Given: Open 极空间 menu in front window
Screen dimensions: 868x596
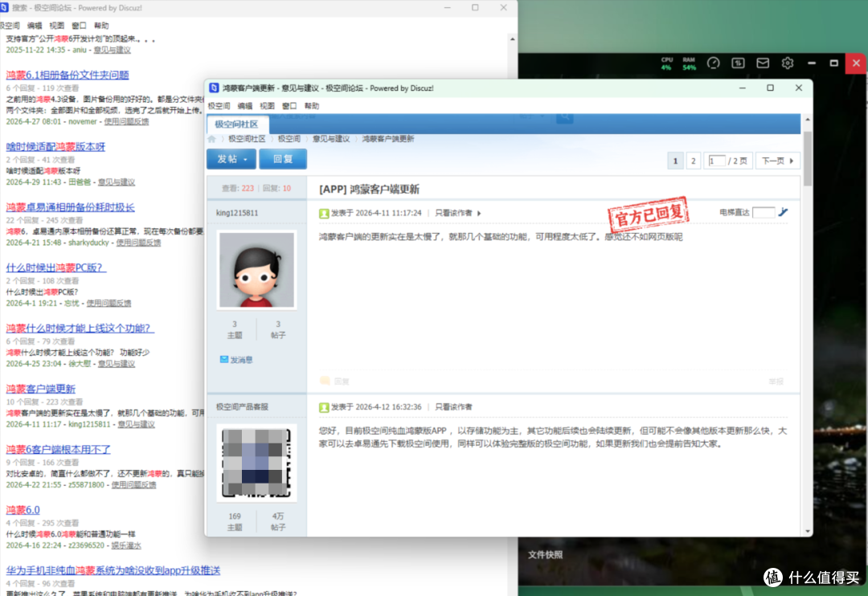Looking at the screenshot, I should click(219, 106).
